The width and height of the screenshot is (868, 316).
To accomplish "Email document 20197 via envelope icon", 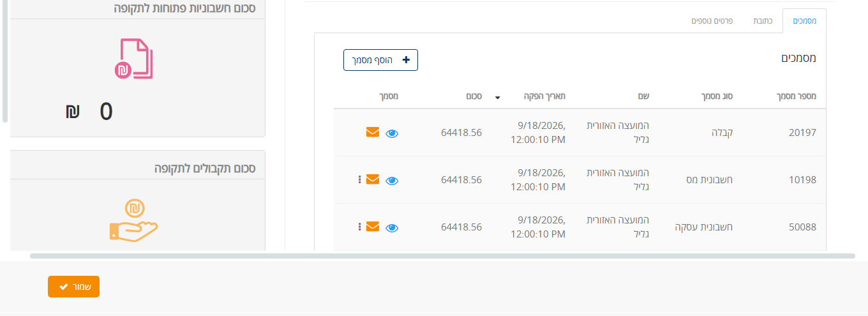I will click(373, 132).
